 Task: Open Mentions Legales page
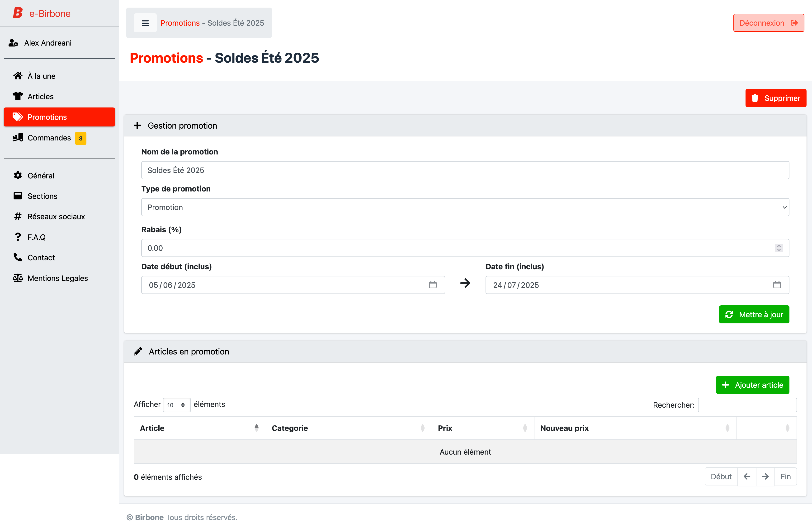59,278
